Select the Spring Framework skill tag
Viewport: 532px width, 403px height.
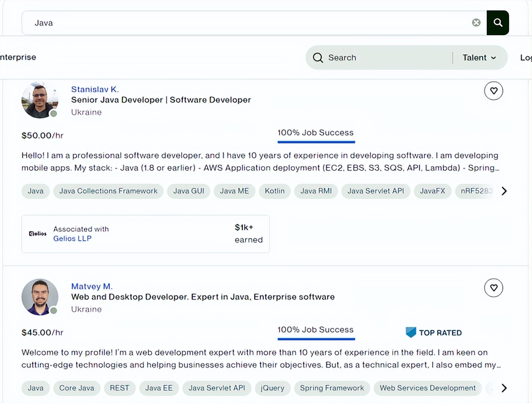[x=332, y=388]
